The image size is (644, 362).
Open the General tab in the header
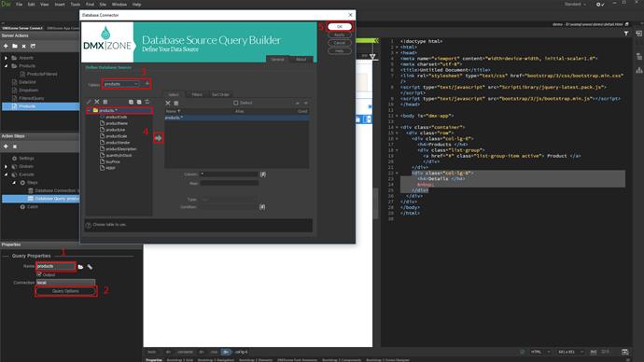click(277, 59)
